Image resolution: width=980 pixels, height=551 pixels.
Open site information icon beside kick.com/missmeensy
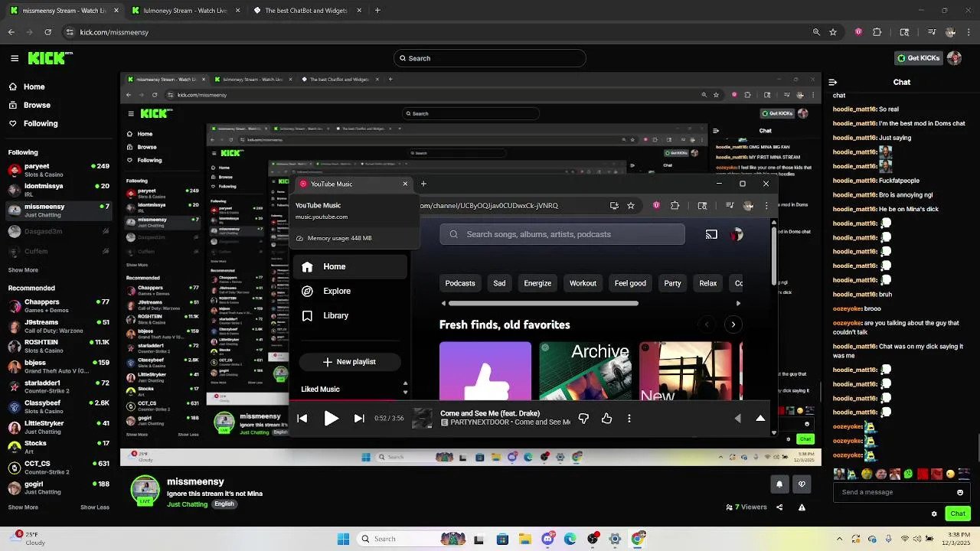[x=70, y=32]
